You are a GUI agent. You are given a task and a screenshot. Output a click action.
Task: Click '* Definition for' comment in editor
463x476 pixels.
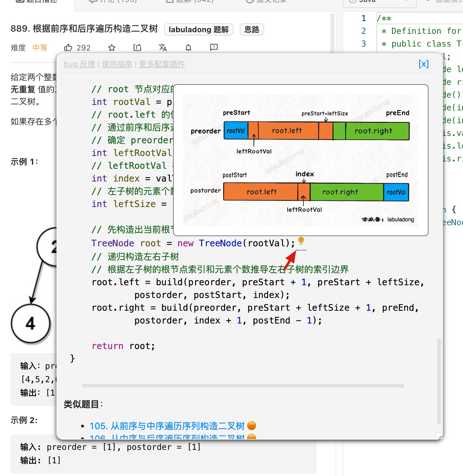pos(421,31)
